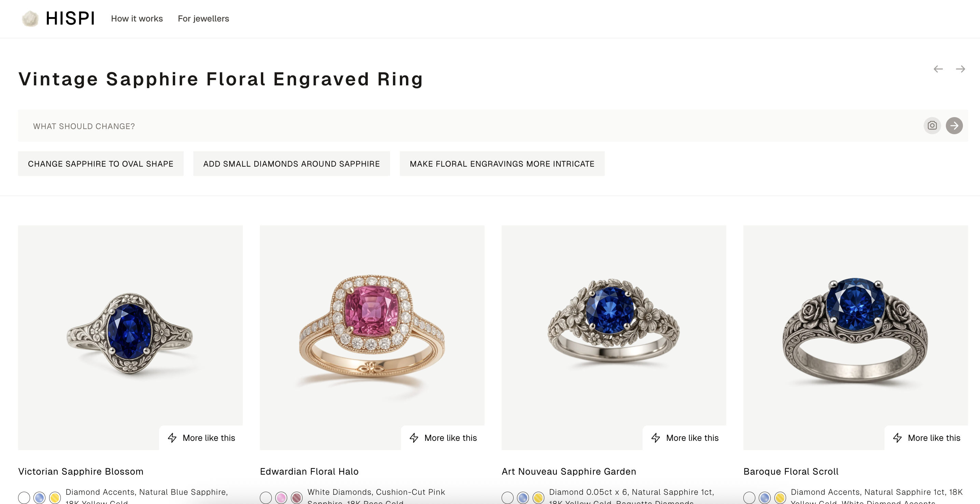
Task: Click the HISPI logo icon
Action: click(30, 19)
